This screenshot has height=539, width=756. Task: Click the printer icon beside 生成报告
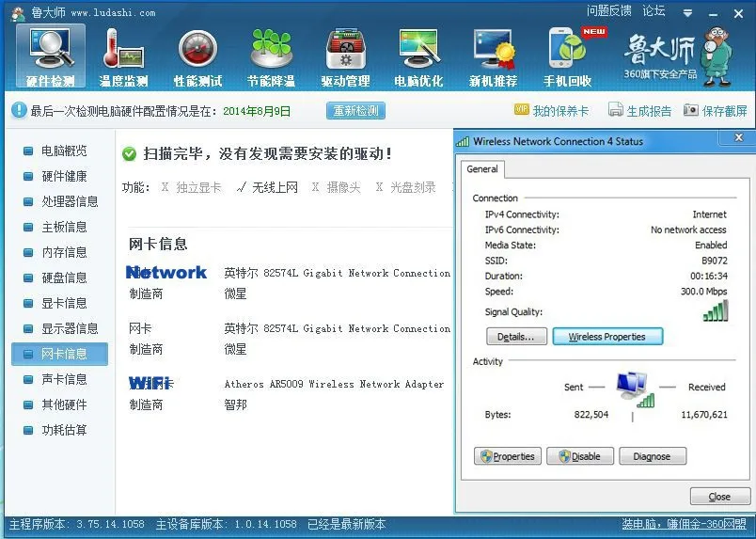click(x=615, y=109)
